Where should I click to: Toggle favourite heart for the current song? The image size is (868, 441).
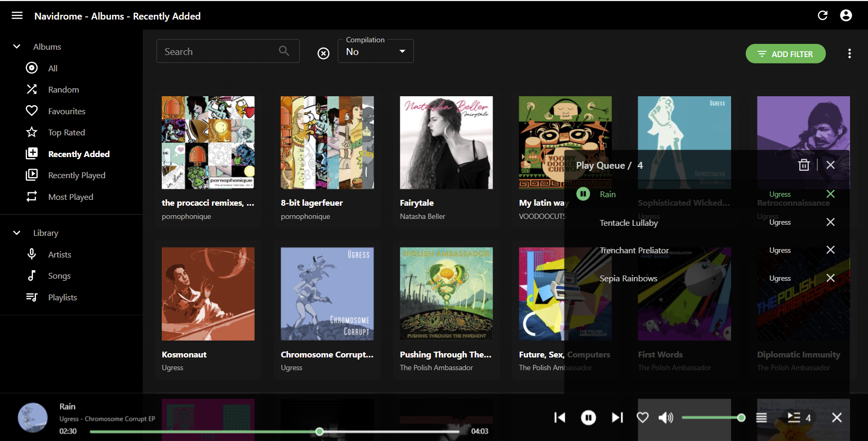pyautogui.click(x=642, y=418)
